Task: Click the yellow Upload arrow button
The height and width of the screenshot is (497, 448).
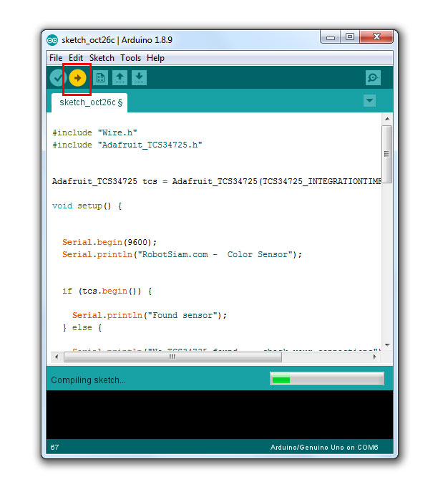Action: coord(77,77)
